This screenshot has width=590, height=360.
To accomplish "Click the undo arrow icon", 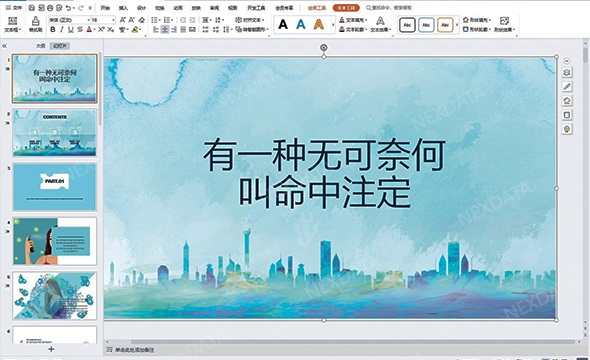I will click(68, 8).
